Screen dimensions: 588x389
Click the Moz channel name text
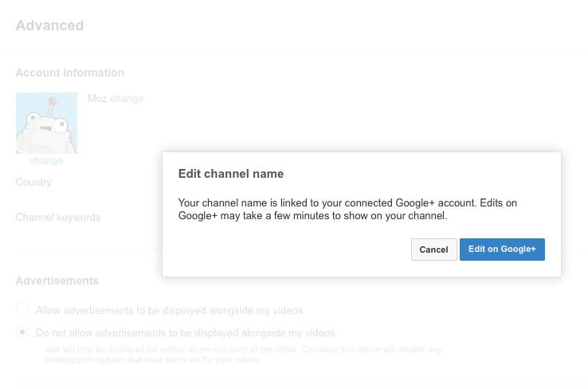[x=97, y=99]
